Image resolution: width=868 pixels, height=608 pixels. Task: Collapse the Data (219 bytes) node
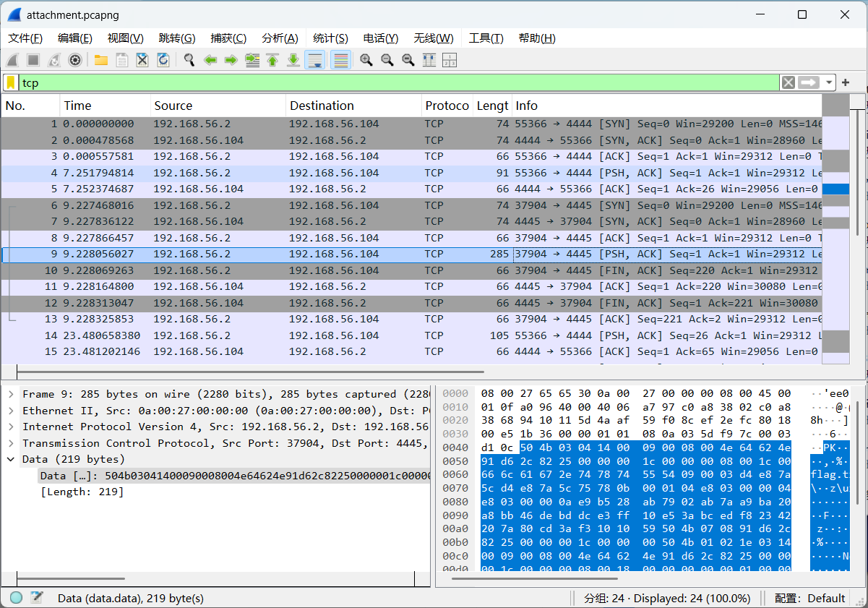(11, 459)
